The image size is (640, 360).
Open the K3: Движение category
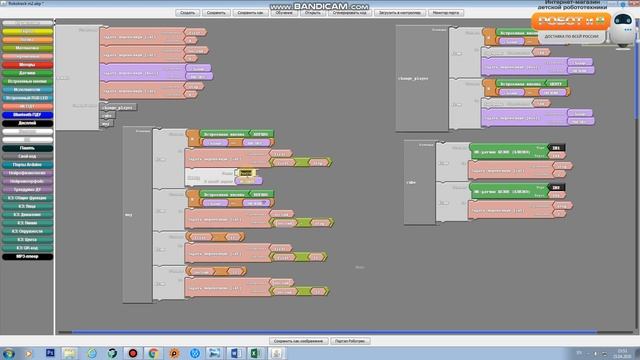pyautogui.click(x=27, y=215)
